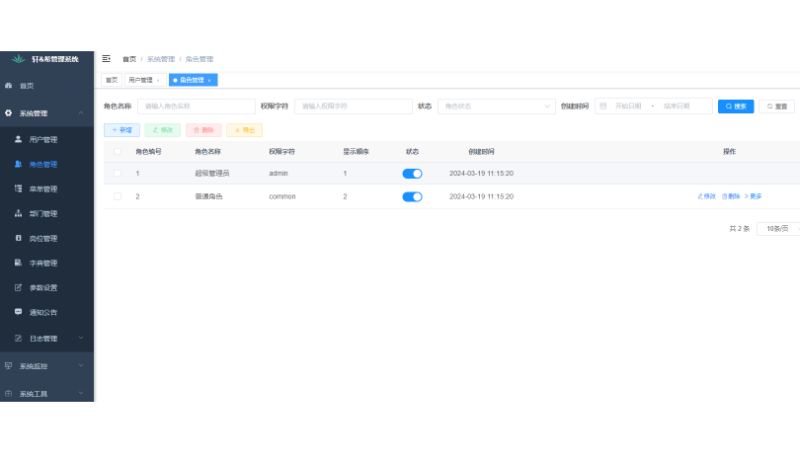This screenshot has height=453, width=800.
Task: Click 系统管理 in the breadcrumb
Action: [161, 59]
